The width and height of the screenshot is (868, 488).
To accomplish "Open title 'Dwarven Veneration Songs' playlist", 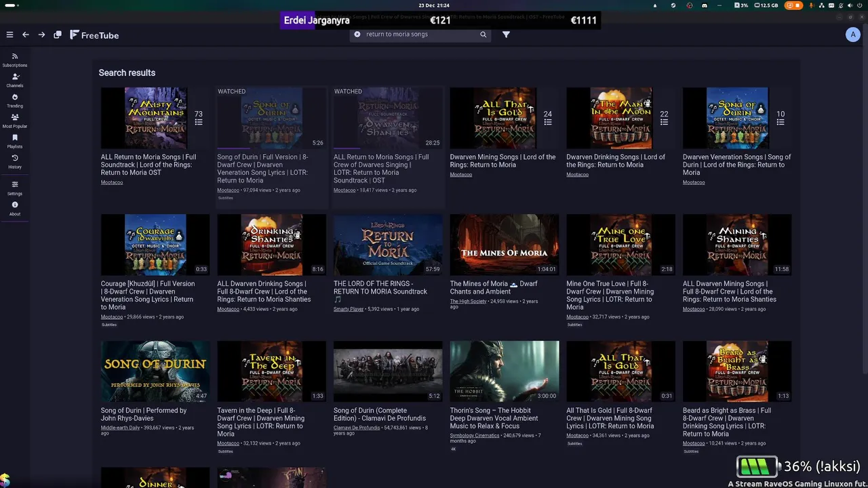I will click(737, 165).
